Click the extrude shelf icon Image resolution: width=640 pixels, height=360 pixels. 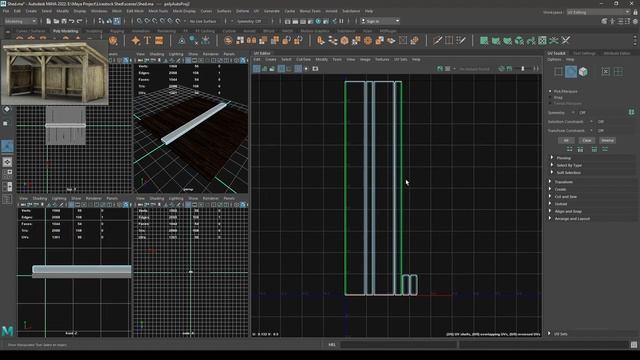pyautogui.click(x=320, y=40)
